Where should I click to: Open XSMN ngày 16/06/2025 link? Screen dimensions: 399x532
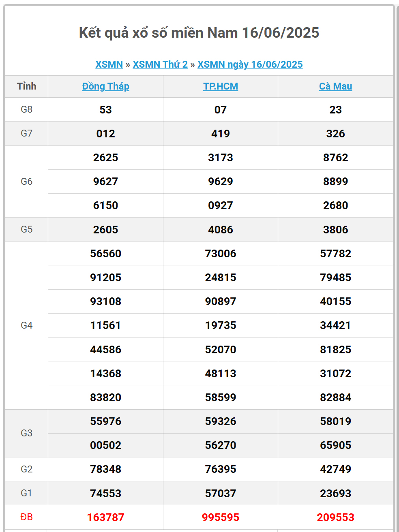250,64
